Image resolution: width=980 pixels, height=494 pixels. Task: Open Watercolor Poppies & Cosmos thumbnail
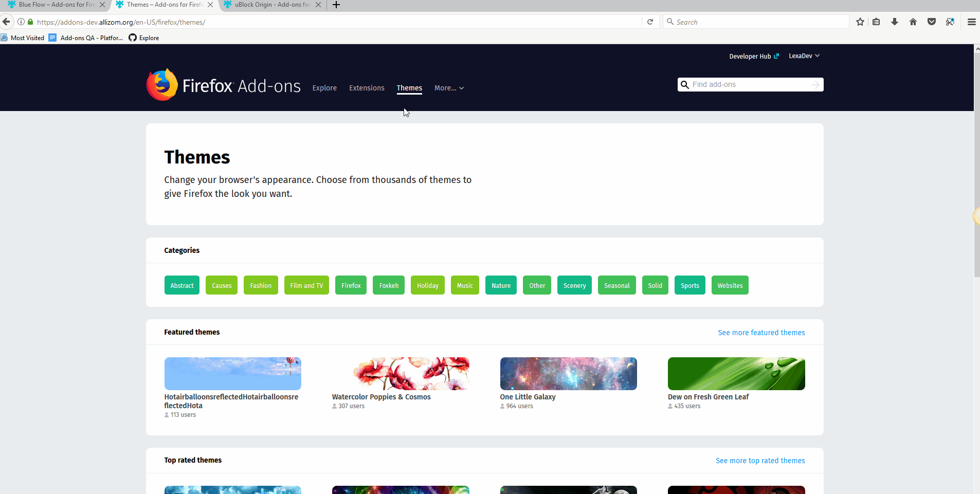401,374
